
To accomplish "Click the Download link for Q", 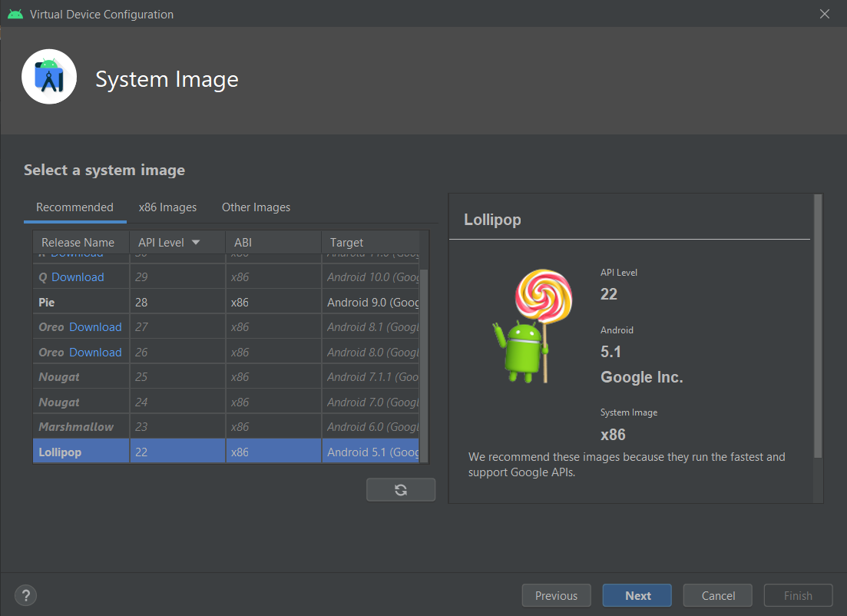I will point(78,277).
